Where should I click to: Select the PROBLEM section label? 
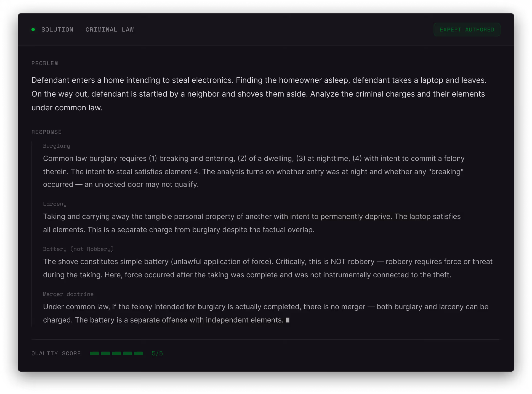[45, 63]
